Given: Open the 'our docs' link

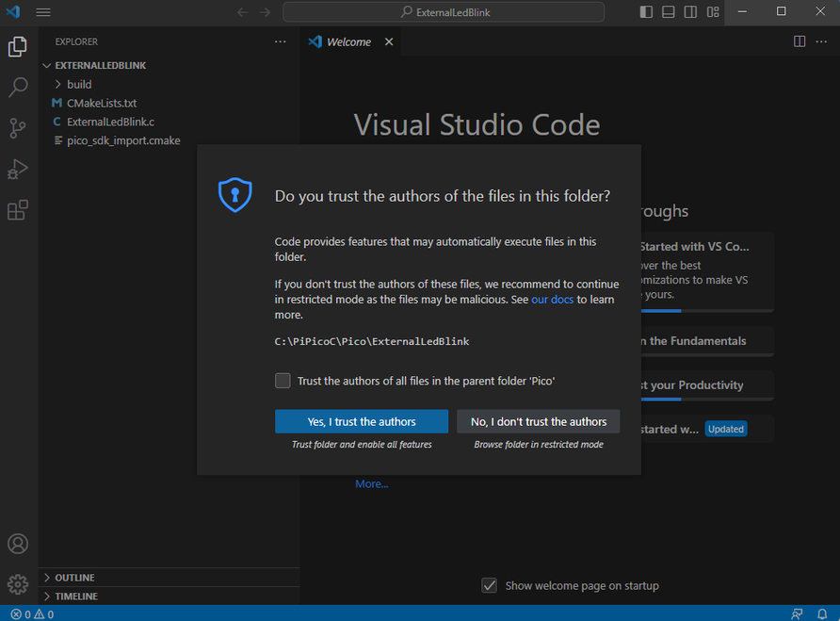Looking at the screenshot, I should click(x=553, y=300).
